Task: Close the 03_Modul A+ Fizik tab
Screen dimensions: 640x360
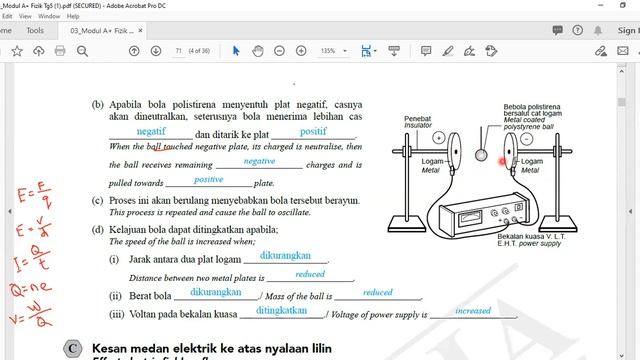Action: 140,31
